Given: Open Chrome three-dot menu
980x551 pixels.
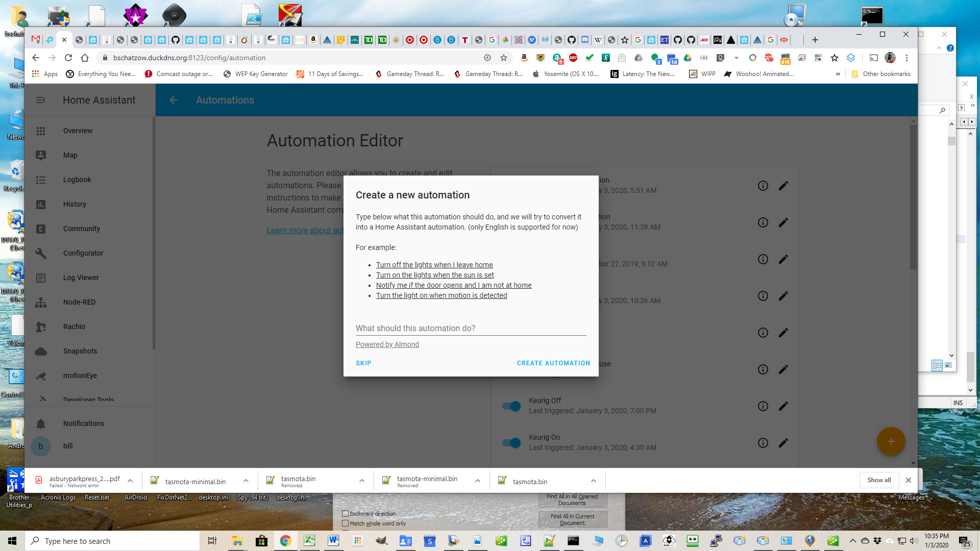Looking at the screenshot, I should [907, 58].
